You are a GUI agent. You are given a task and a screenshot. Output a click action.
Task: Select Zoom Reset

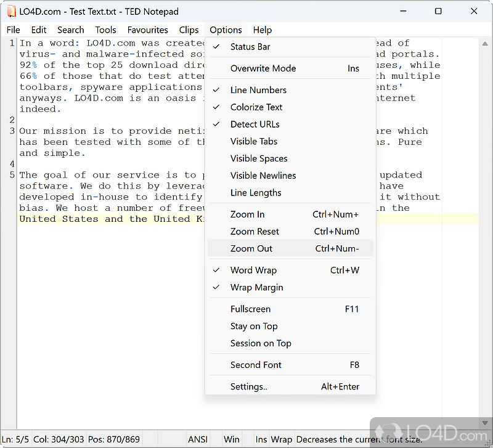pyautogui.click(x=290, y=232)
